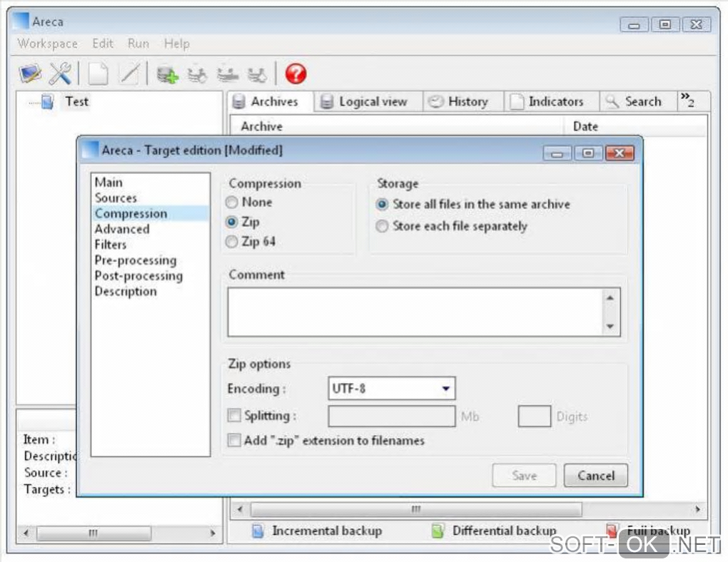Click the edit pencil toolbar icon

click(x=128, y=73)
